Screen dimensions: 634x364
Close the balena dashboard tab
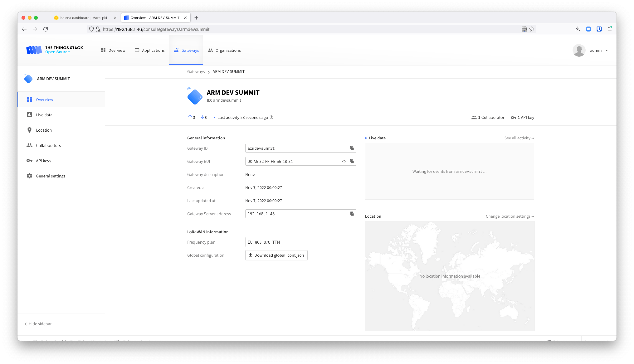pyautogui.click(x=115, y=18)
